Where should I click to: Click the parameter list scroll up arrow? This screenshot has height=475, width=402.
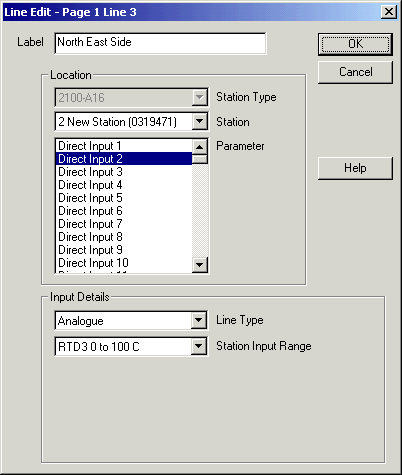pos(200,147)
